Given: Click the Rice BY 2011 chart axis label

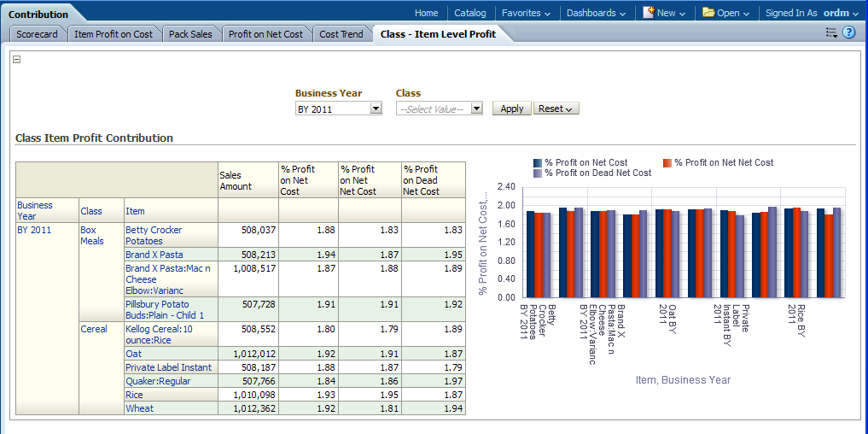Looking at the screenshot, I should click(x=796, y=321).
